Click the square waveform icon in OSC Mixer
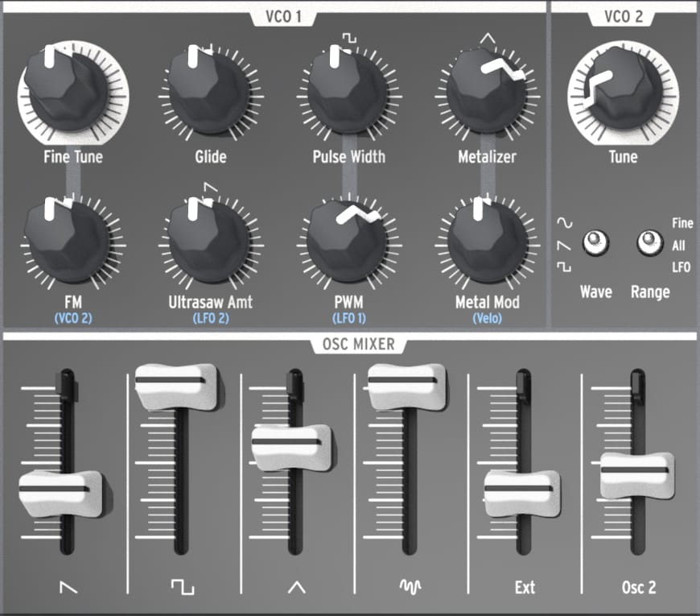Image resolution: width=700 pixels, height=616 pixels. pyautogui.click(x=183, y=587)
